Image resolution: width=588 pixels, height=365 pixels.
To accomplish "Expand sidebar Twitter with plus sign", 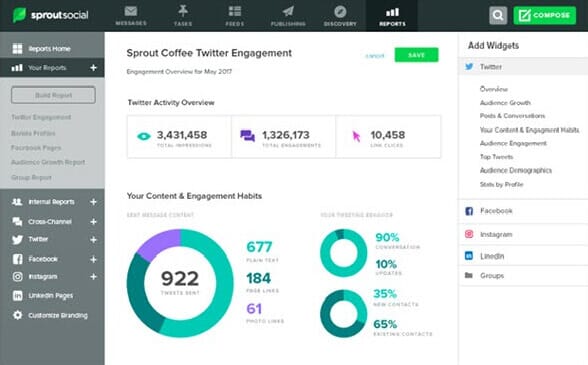I will tap(93, 239).
